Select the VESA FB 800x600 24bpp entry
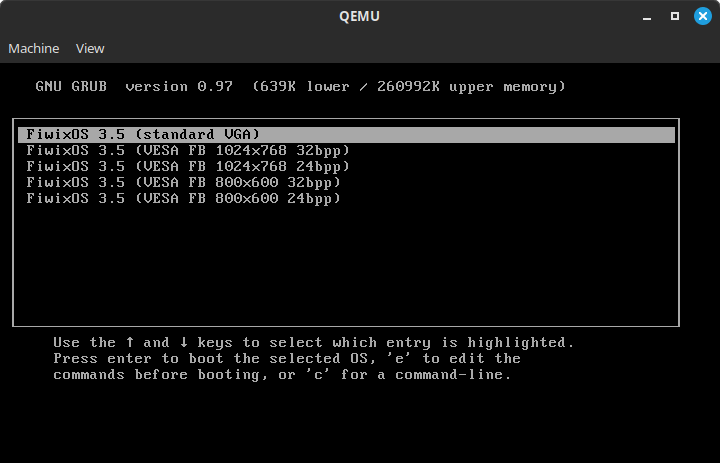Image resolution: width=720 pixels, height=463 pixels. click(x=184, y=198)
